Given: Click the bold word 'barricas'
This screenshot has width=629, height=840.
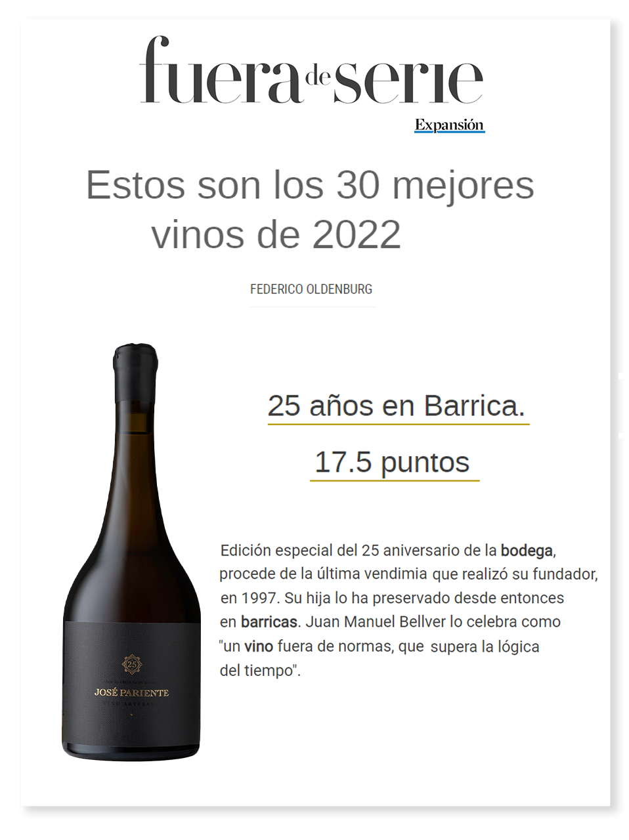Looking at the screenshot, I should [x=269, y=621].
